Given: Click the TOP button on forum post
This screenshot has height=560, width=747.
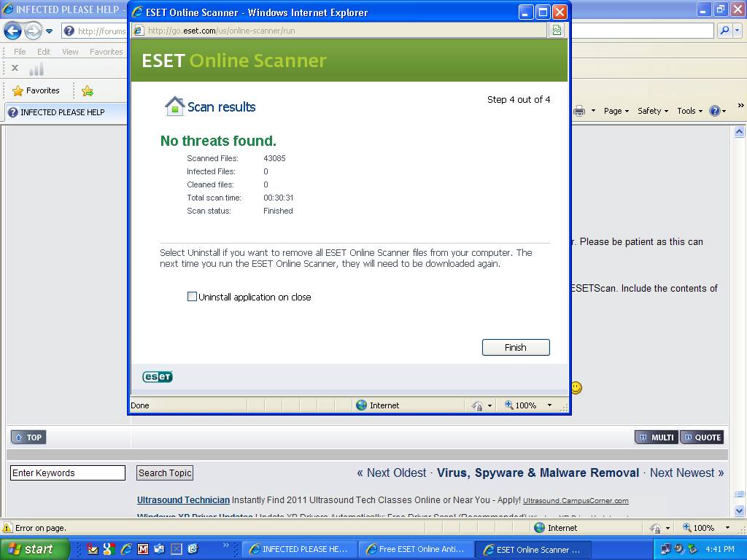Looking at the screenshot, I should [x=28, y=437].
